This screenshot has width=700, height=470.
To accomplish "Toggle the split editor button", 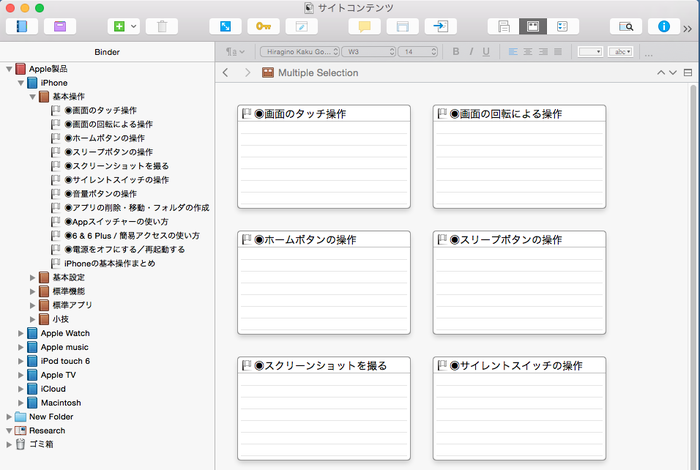I will pyautogui.click(x=688, y=72).
